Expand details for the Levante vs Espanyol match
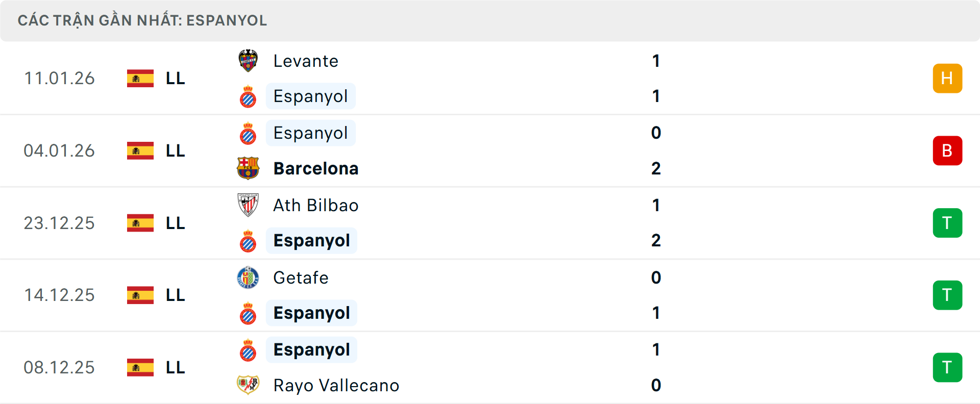 [x=490, y=78]
